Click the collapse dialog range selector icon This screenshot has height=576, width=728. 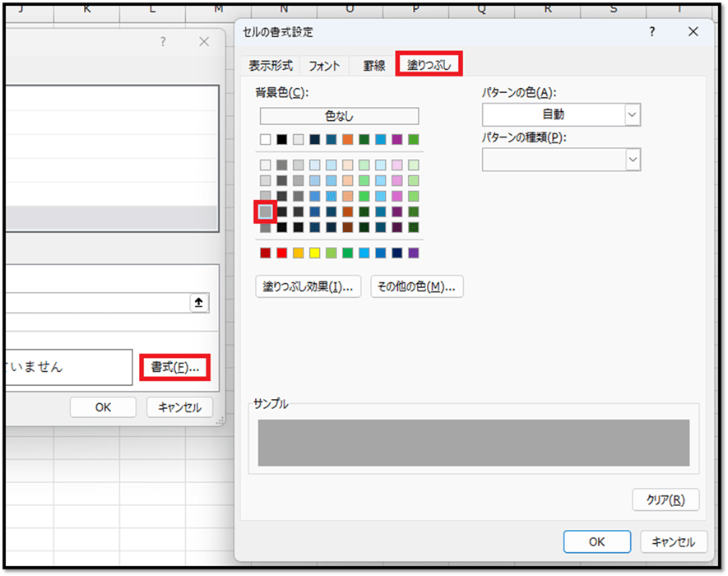[x=198, y=303]
